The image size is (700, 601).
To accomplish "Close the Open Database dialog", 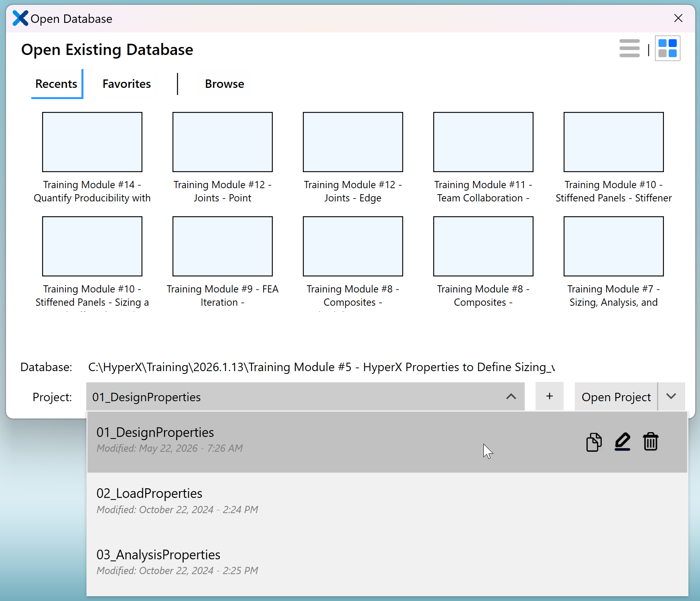I will point(678,18).
